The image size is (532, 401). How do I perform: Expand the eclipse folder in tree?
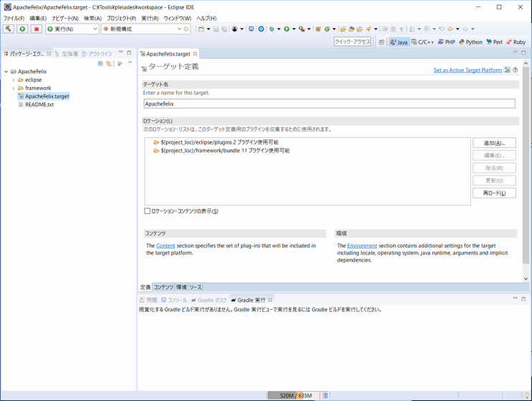pyautogui.click(x=13, y=80)
